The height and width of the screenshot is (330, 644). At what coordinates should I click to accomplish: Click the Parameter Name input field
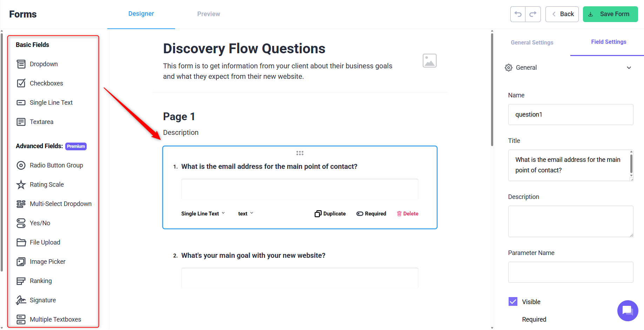(570, 272)
